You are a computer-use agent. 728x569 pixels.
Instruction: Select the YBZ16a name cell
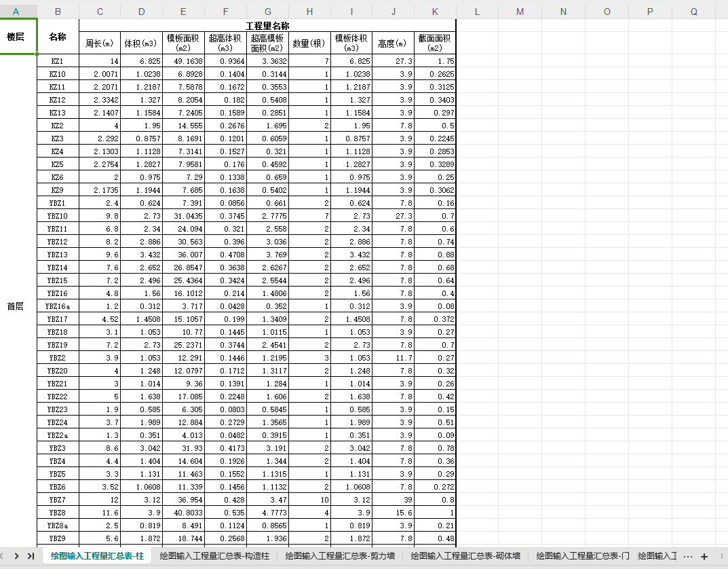point(58,306)
